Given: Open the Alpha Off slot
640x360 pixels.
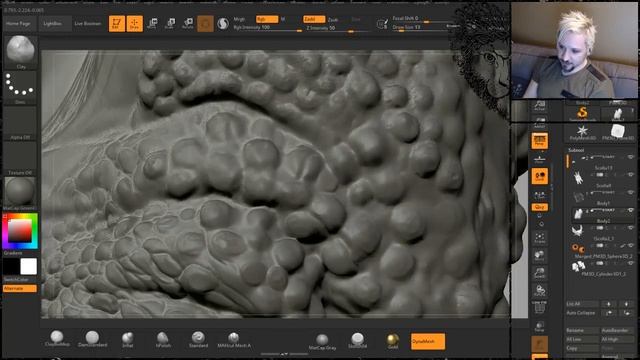Looking at the screenshot, I should (x=20, y=124).
